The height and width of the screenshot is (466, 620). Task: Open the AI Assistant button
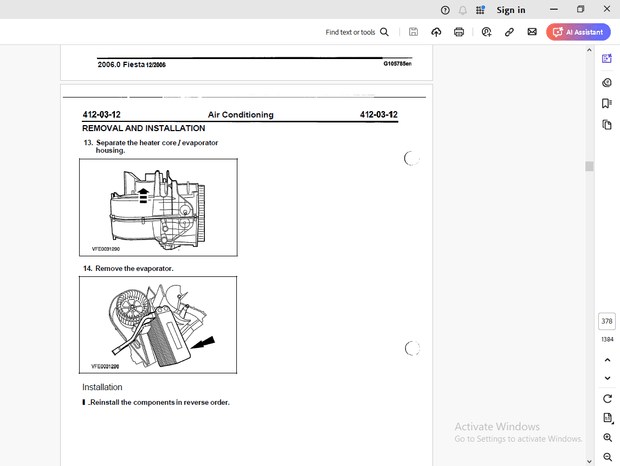pos(578,32)
